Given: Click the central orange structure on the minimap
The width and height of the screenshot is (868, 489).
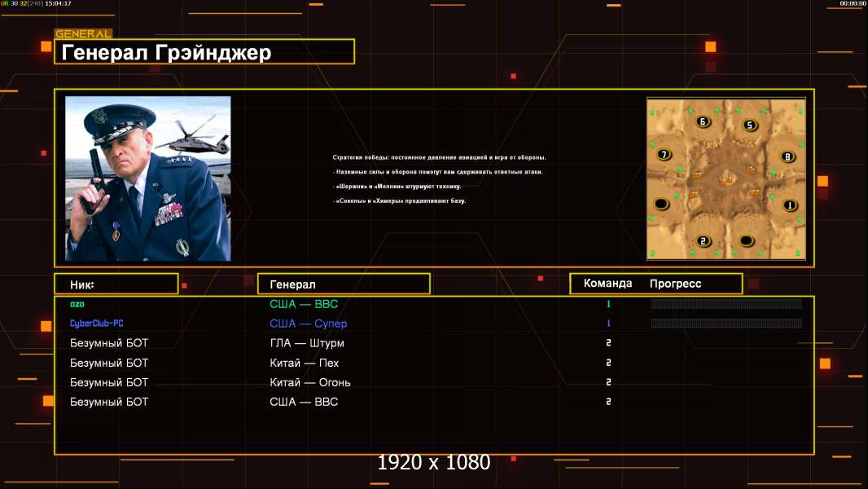Looking at the screenshot, I should click(x=727, y=178).
